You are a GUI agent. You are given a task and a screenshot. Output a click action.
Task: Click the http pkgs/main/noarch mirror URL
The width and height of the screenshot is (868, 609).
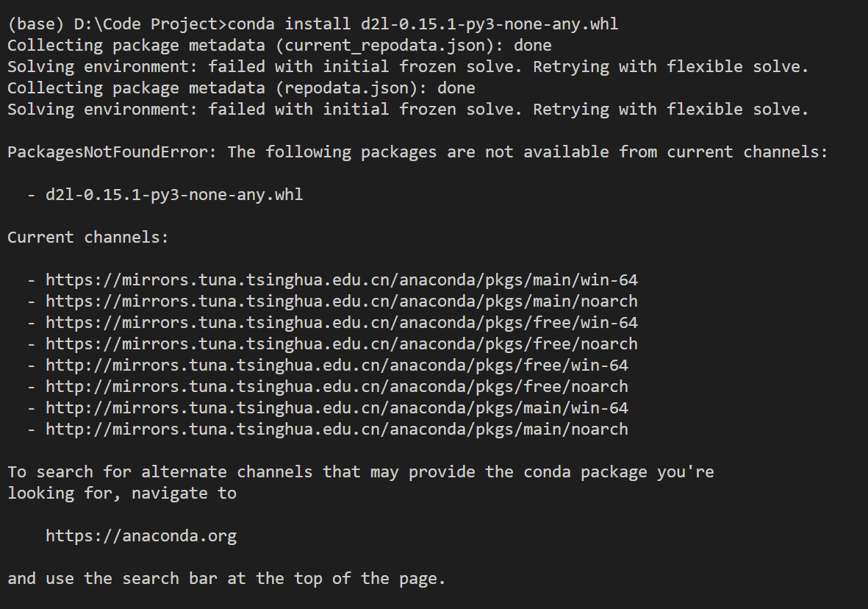337,429
